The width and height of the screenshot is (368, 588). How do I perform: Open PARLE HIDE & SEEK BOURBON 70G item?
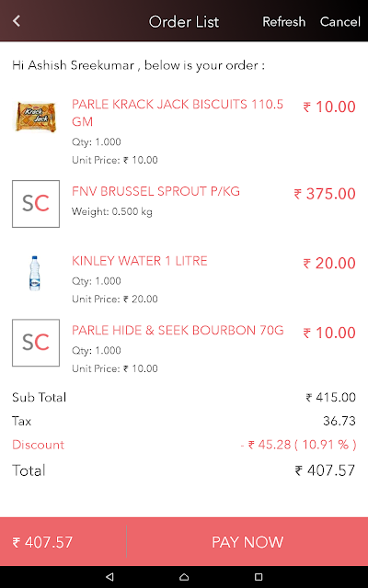(178, 331)
